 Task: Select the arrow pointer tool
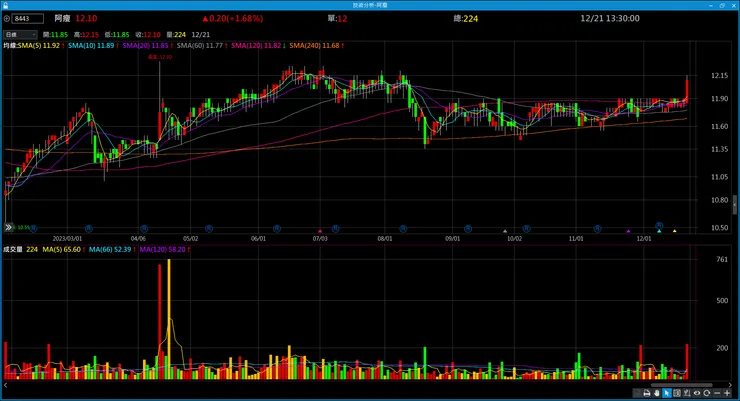pyautogui.click(x=667, y=393)
